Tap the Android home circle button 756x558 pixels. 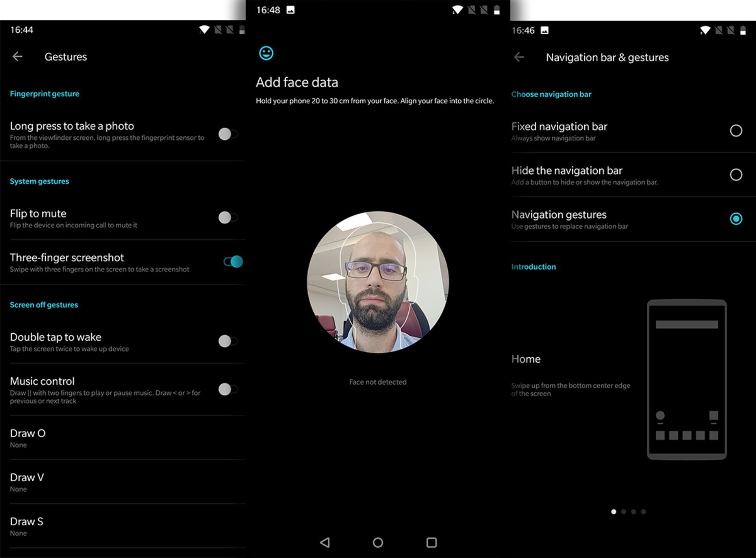click(378, 543)
